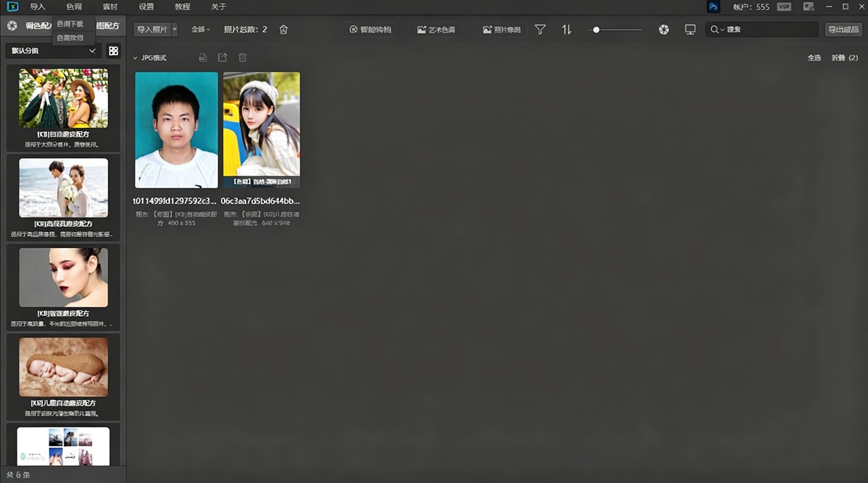
Task: Open the 全部 filter dropdown
Action: click(200, 30)
